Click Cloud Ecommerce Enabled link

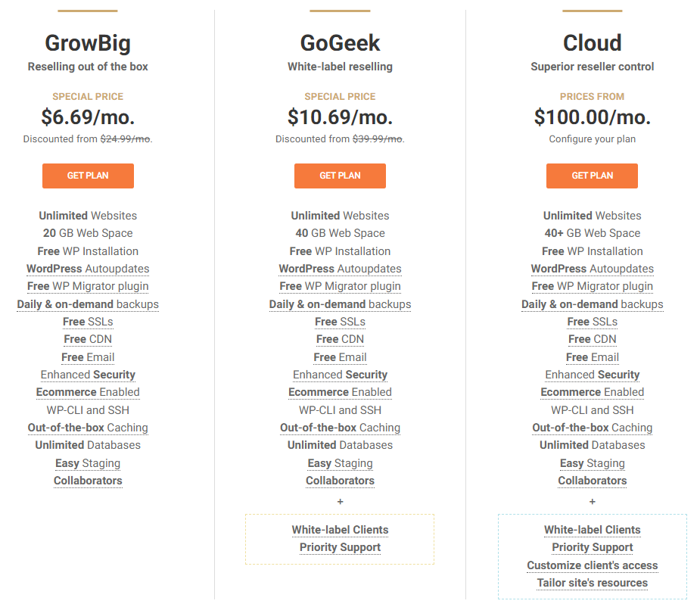click(x=592, y=392)
